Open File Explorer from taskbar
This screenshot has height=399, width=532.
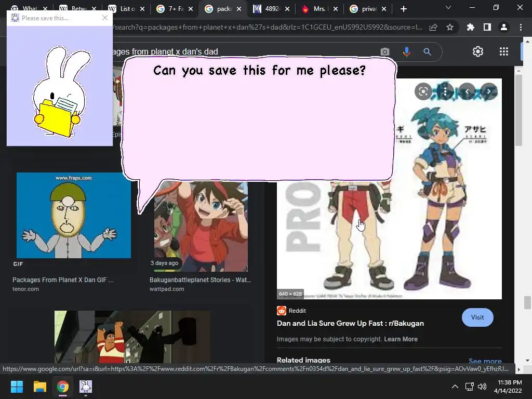coord(39,387)
